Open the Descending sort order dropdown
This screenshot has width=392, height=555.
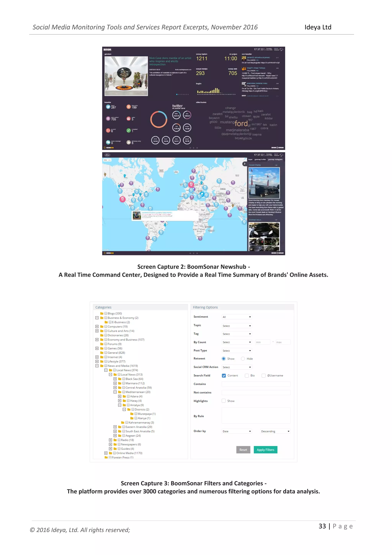pos(275,431)
